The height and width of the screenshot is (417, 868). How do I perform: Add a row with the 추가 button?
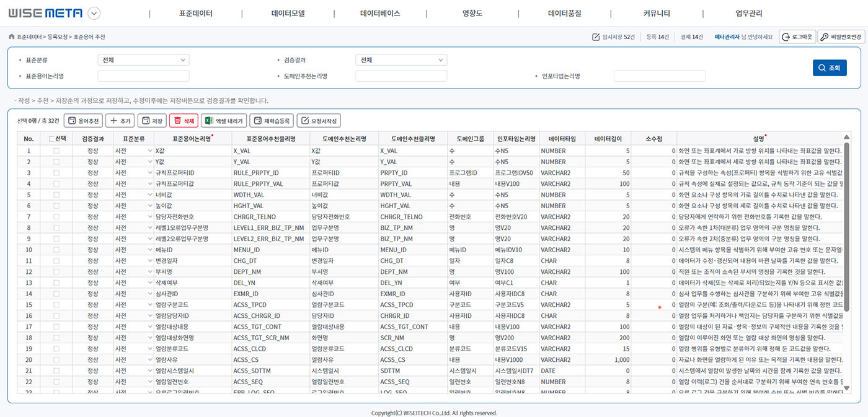point(120,121)
